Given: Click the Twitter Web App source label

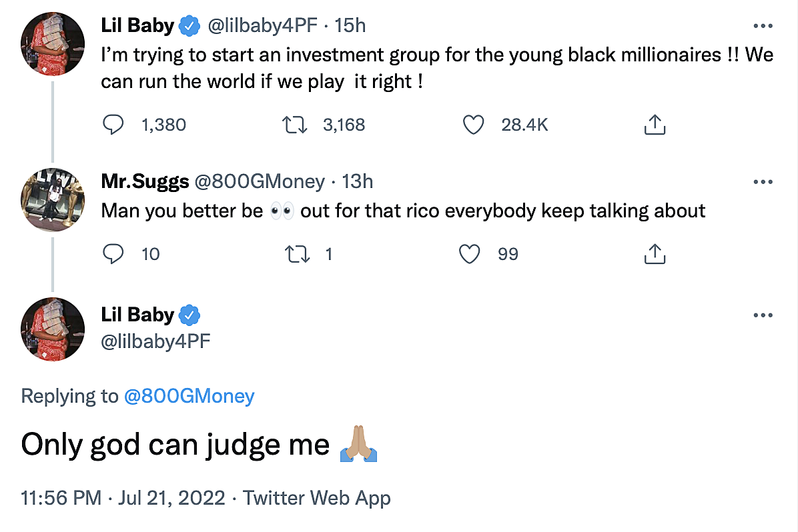Looking at the screenshot, I should [x=316, y=498].
